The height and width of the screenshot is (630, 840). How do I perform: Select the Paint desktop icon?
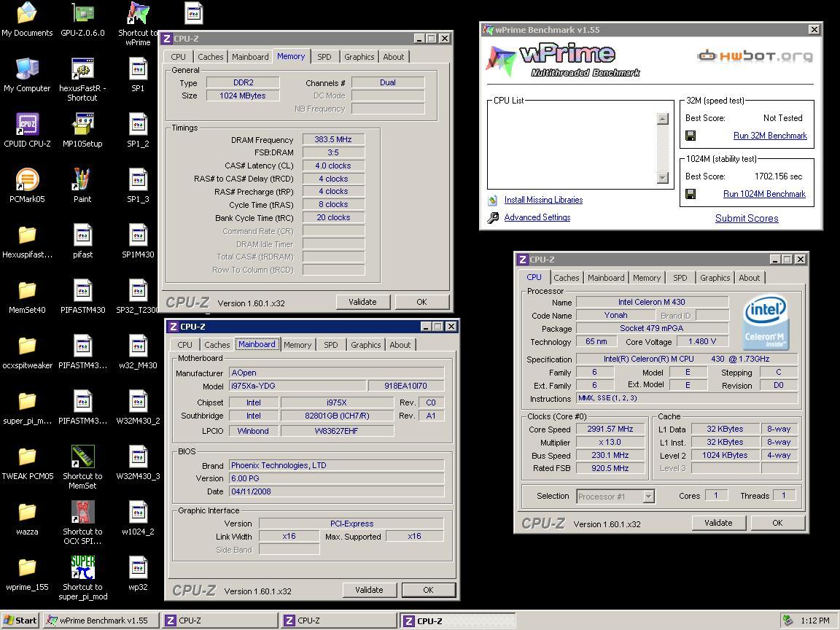[82, 186]
